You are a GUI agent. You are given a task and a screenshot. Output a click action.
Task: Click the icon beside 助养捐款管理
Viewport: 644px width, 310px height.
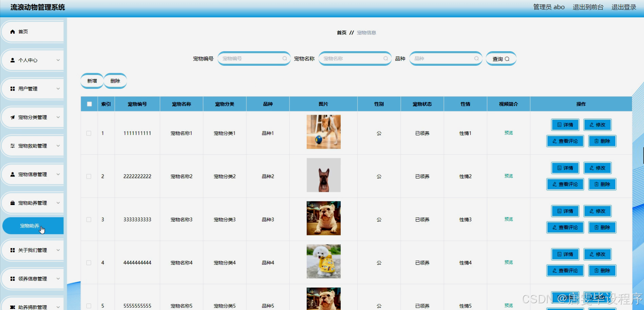pyautogui.click(x=13, y=307)
